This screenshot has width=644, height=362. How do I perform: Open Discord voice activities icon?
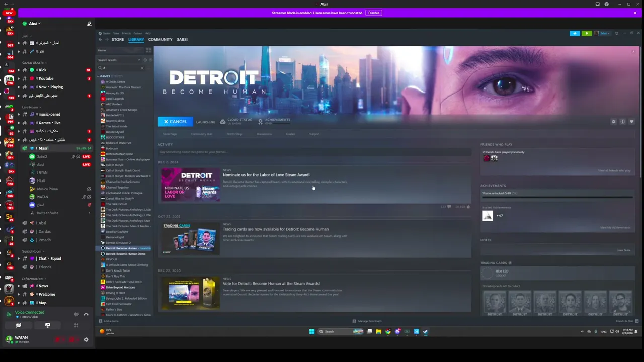[x=76, y=325]
